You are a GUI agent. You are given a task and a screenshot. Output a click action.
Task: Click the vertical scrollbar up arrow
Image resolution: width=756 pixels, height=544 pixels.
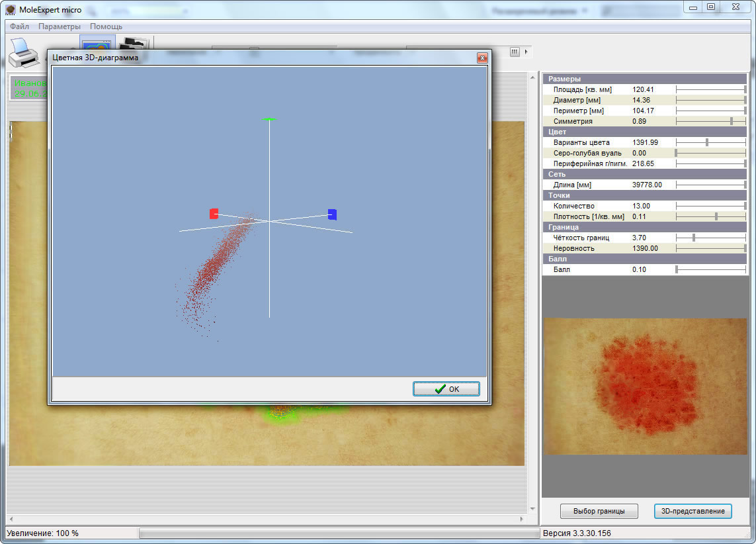click(534, 78)
